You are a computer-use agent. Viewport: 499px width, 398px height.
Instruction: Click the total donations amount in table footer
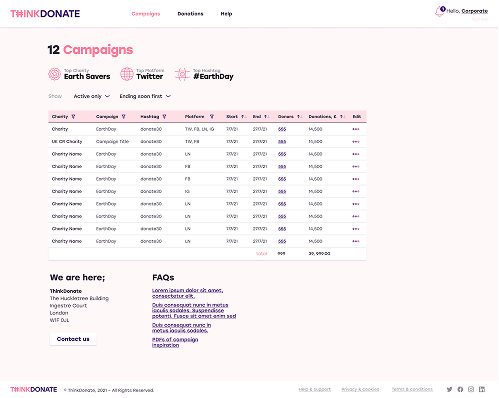(319, 254)
